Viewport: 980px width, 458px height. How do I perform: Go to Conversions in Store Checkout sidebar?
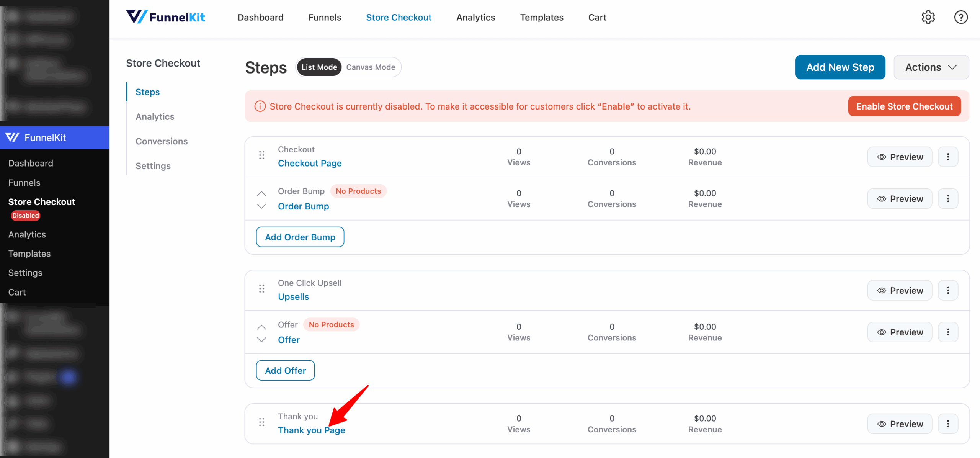162,141
